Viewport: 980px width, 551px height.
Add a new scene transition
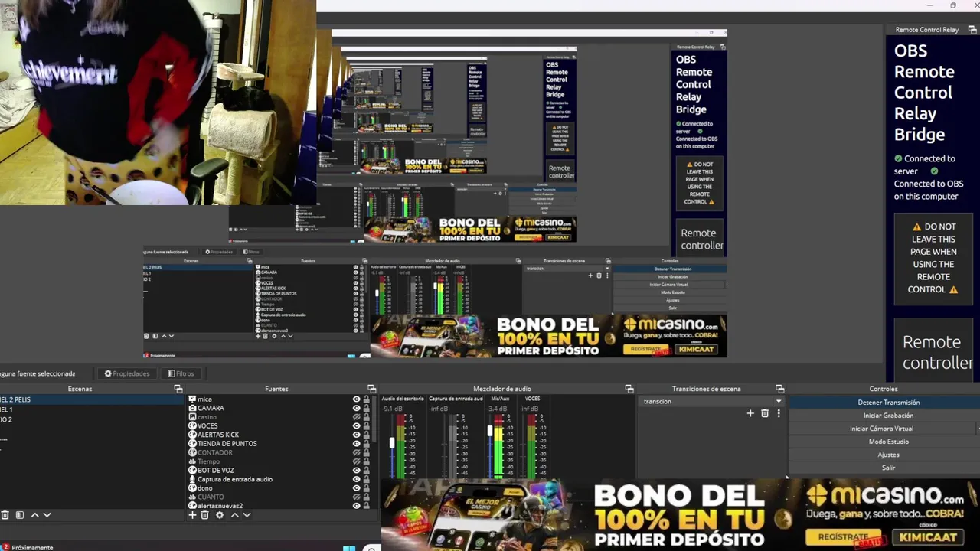point(750,413)
